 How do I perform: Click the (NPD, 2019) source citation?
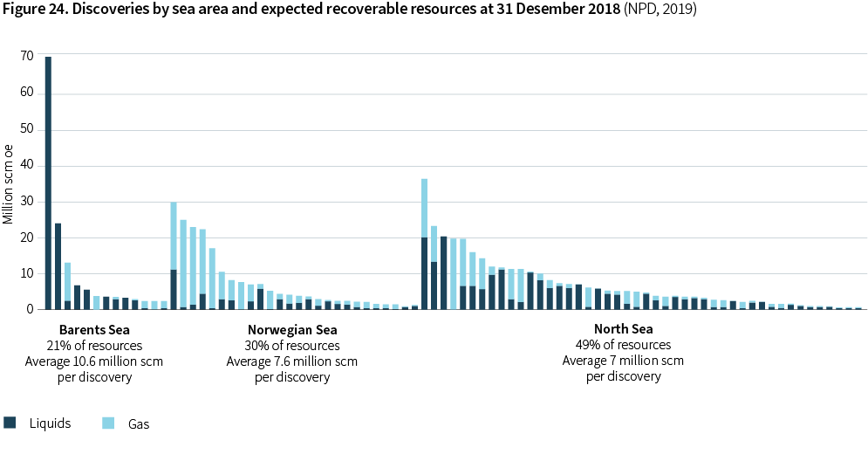660,9
